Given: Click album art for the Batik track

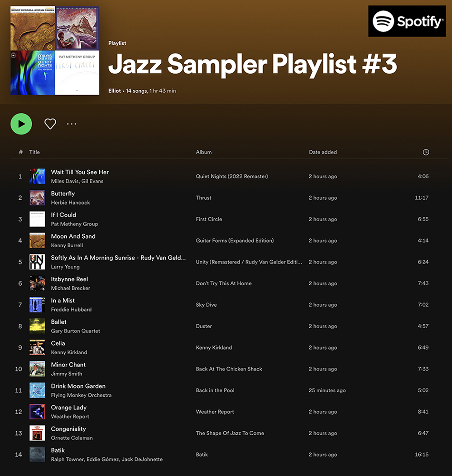Looking at the screenshot, I should (x=37, y=455).
